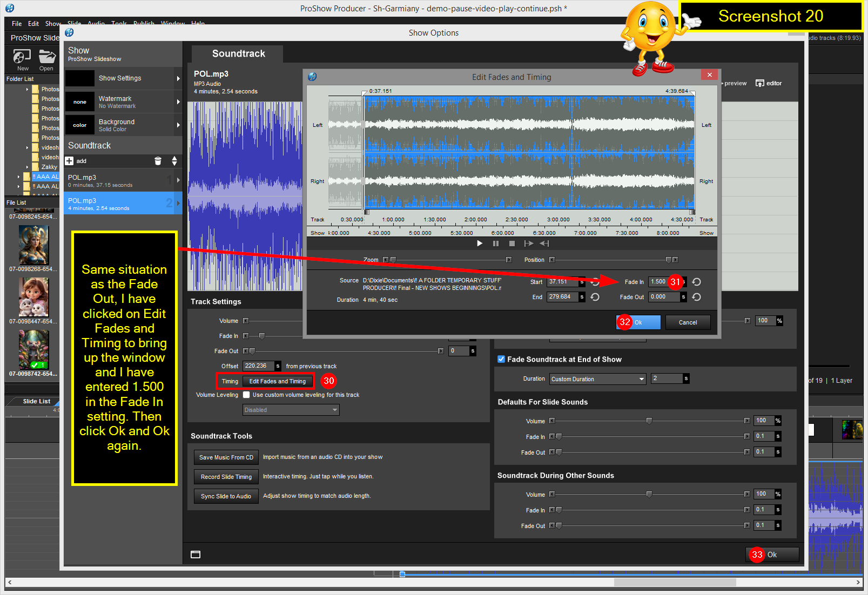Click Ok in Edit Fades and Timing dialog
This screenshot has width=868, height=595.
click(x=638, y=322)
